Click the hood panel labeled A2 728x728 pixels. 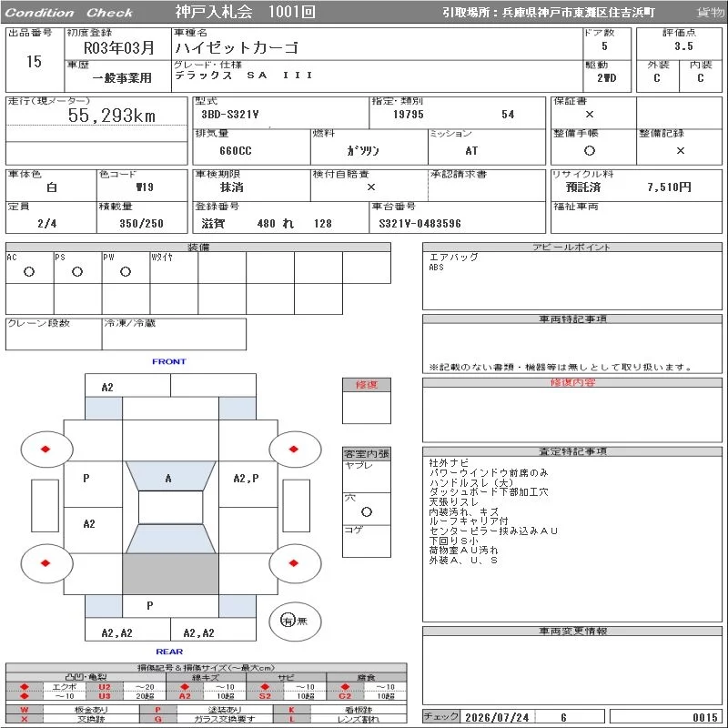click(x=127, y=386)
